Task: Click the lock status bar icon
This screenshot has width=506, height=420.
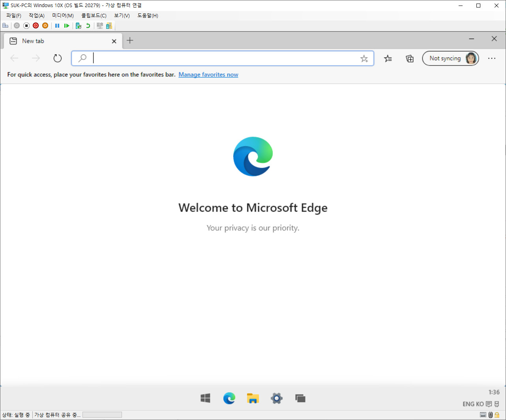Action: 497,415
